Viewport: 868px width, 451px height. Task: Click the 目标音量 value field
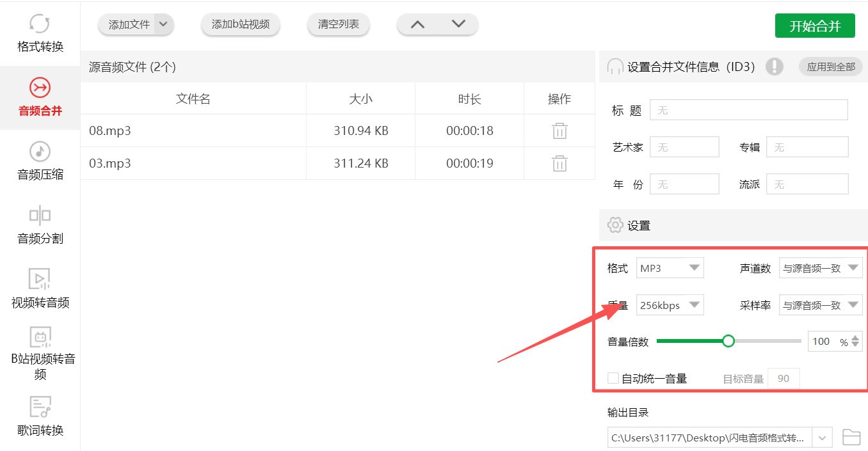click(x=784, y=379)
